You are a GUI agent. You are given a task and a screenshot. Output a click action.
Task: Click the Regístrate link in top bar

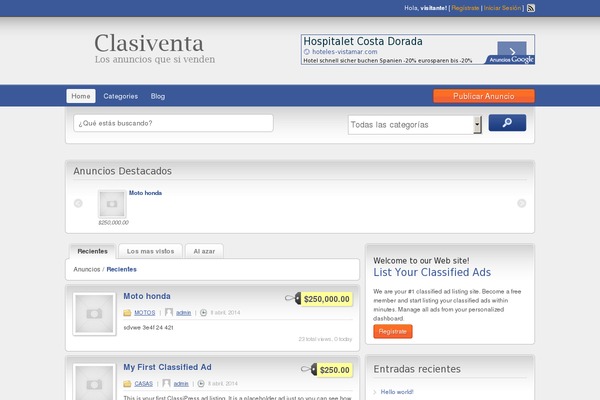465,8
